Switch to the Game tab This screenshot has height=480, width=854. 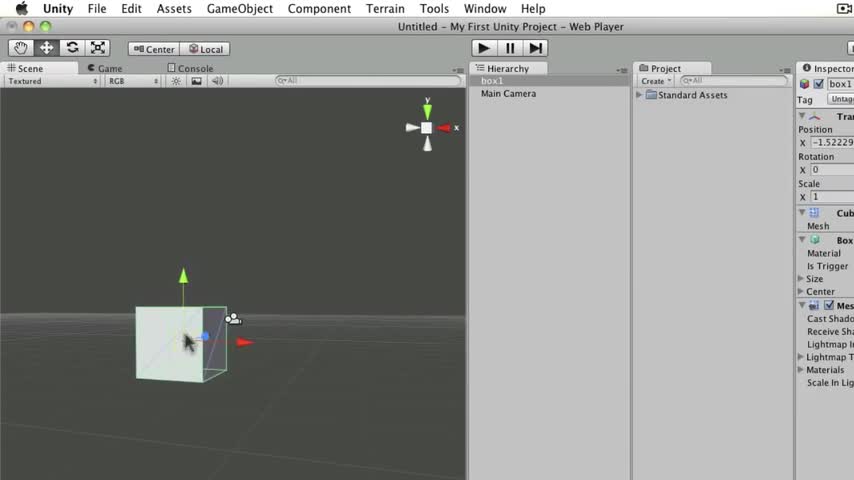[105, 68]
